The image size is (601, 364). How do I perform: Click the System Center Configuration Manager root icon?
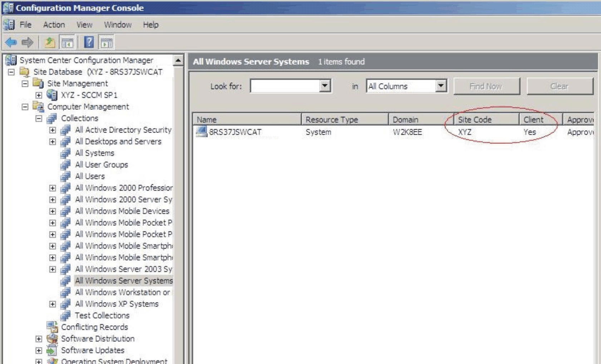coord(11,60)
